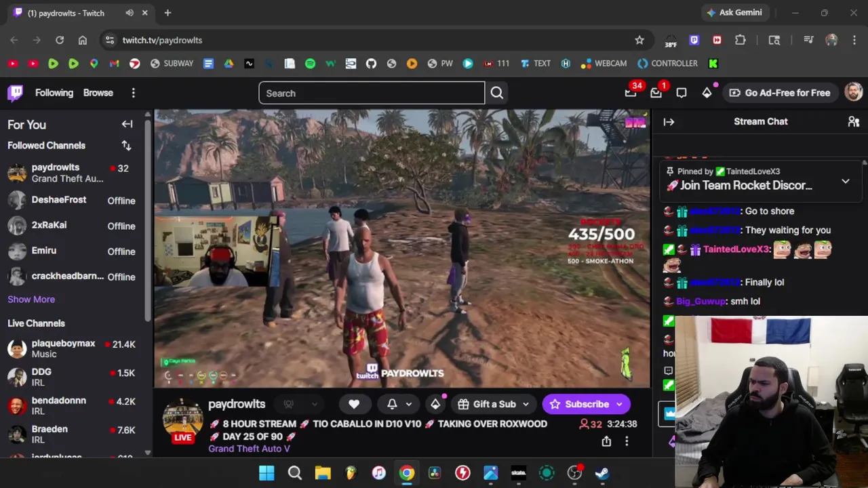The image size is (868, 488).
Task: Open Twitch notifications bell with 34 badge
Action: [631, 93]
